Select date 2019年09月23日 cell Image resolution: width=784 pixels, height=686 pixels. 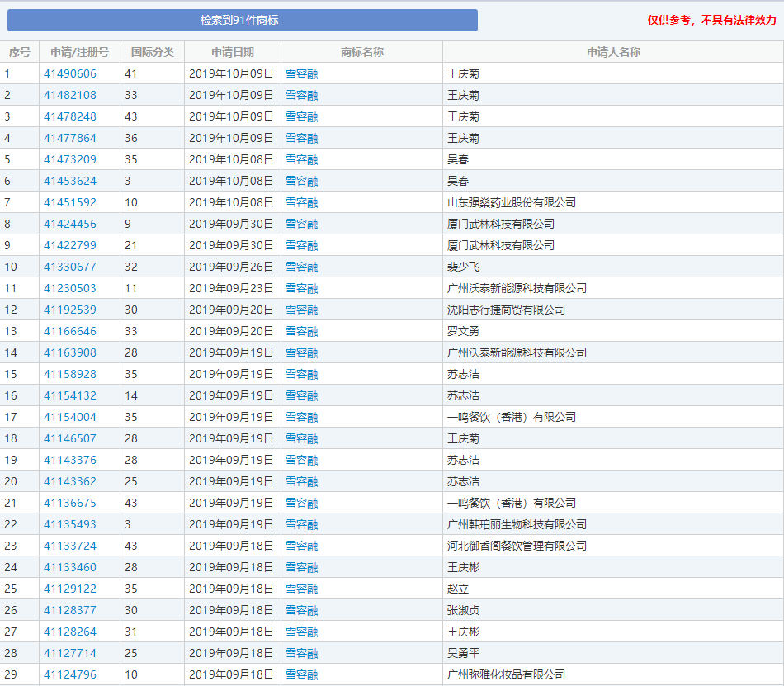(231, 288)
